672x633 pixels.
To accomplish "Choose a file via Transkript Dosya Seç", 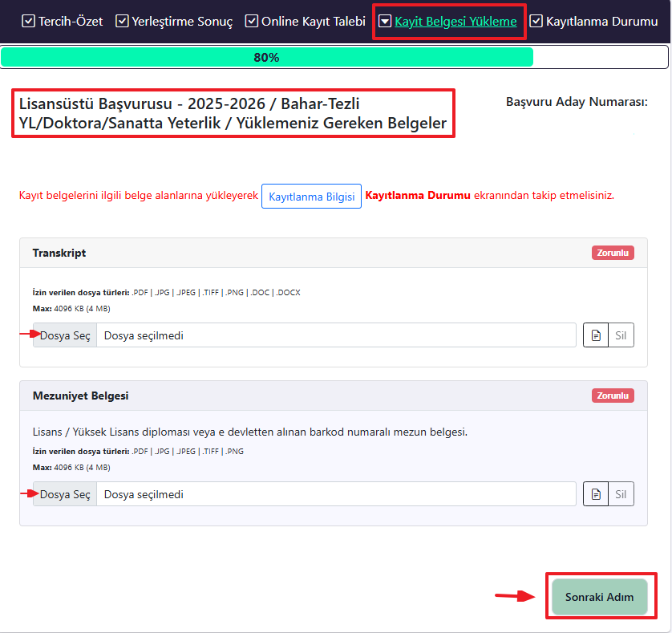I will tap(65, 335).
